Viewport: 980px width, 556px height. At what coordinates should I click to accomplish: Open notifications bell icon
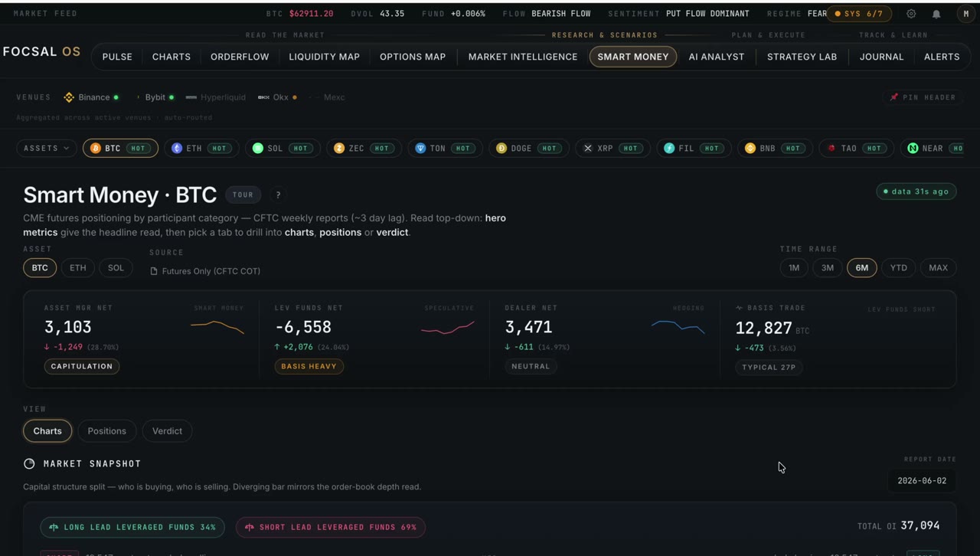tap(936, 14)
